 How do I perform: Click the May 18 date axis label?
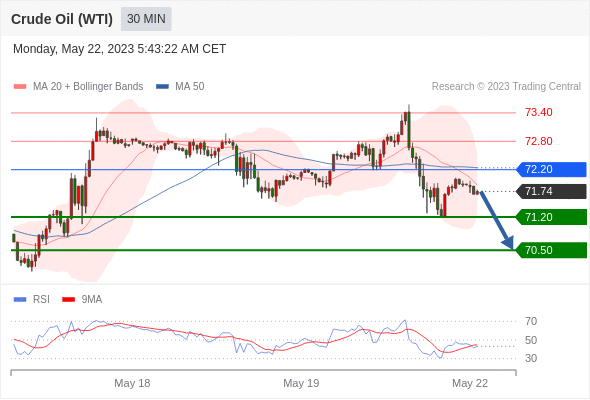point(132,383)
